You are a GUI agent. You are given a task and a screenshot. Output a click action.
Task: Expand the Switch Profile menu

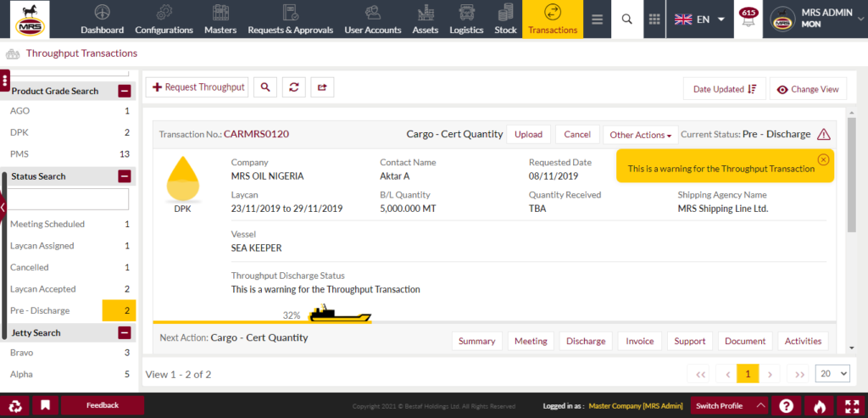pyautogui.click(x=730, y=406)
